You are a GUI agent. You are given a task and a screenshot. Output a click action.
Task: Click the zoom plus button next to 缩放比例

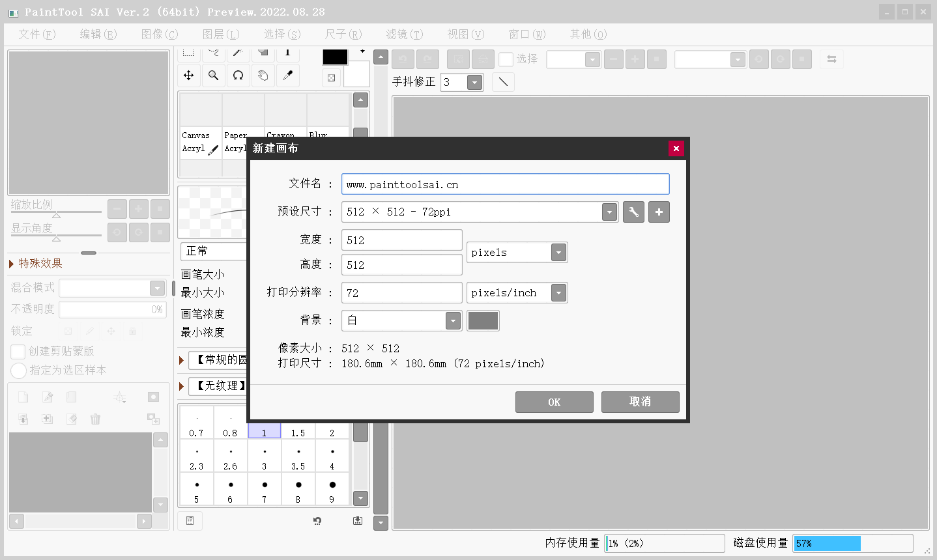(139, 209)
